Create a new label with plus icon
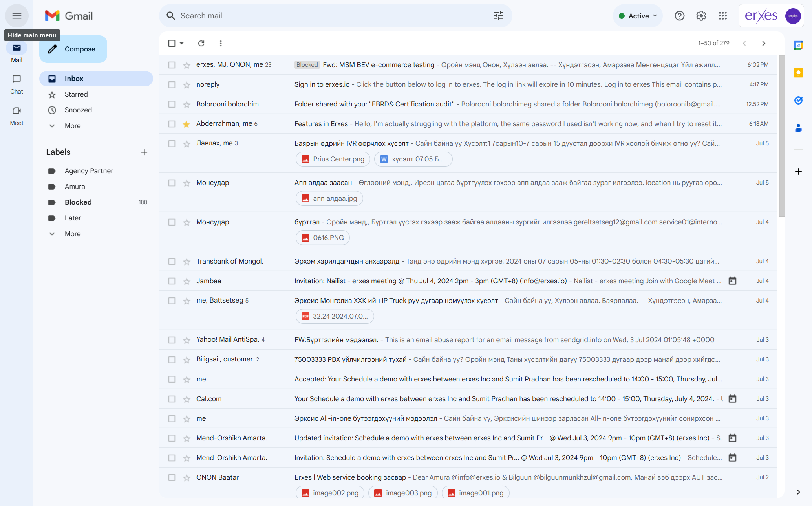The height and width of the screenshot is (506, 812). (x=144, y=152)
